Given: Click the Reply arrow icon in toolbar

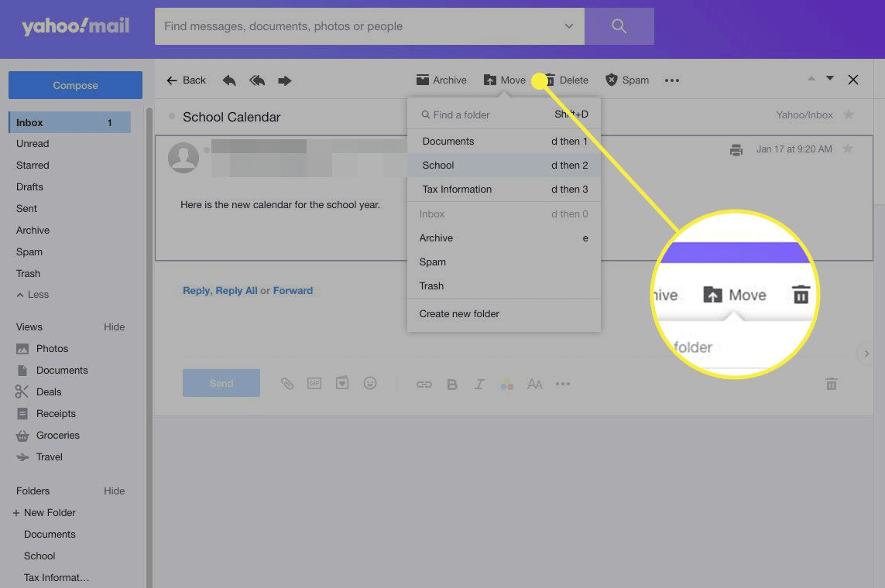Looking at the screenshot, I should 229,80.
